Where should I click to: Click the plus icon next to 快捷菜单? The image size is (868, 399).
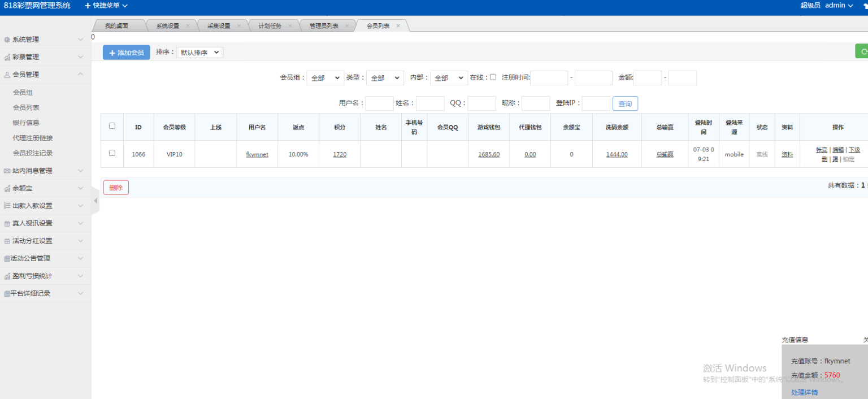tap(88, 7)
